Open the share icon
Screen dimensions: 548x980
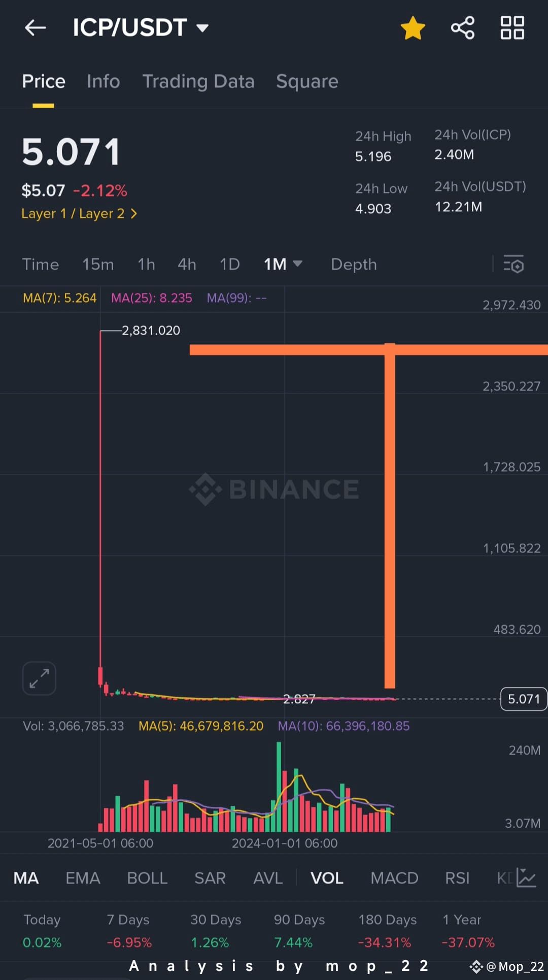pyautogui.click(x=463, y=28)
